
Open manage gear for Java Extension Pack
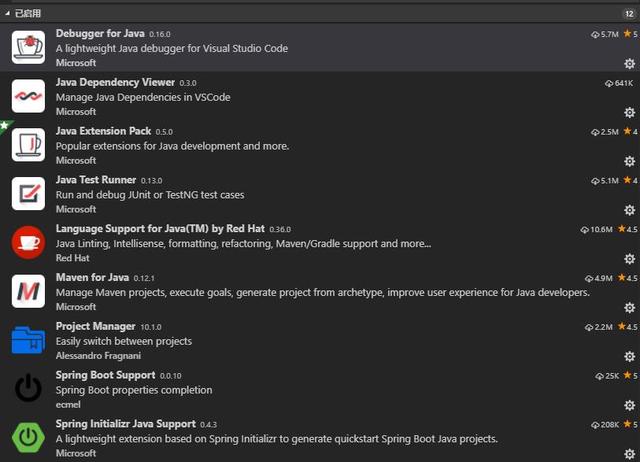coord(629,161)
